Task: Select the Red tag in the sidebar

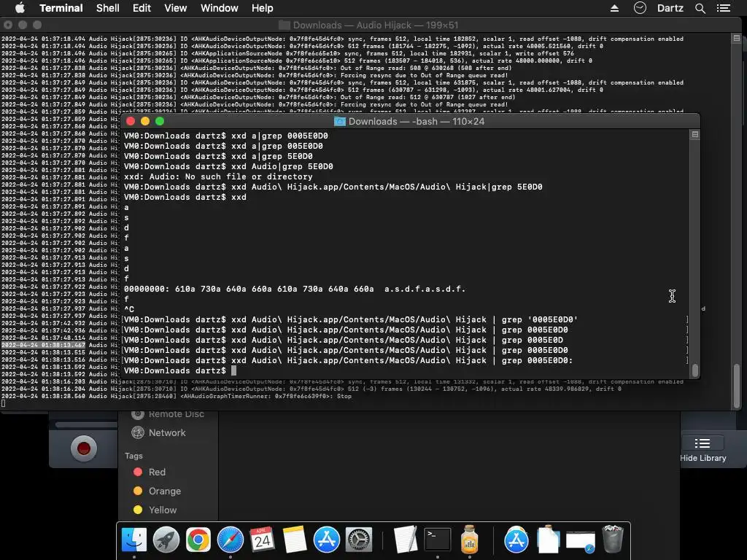Action: (x=157, y=472)
